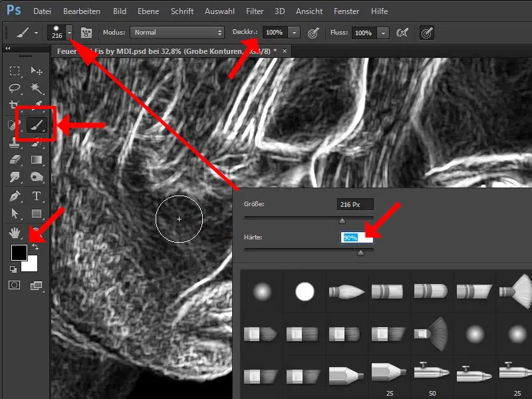Viewport: 532px width, 399px height.
Task: Open the Fenster menu
Action: pyautogui.click(x=346, y=11)
